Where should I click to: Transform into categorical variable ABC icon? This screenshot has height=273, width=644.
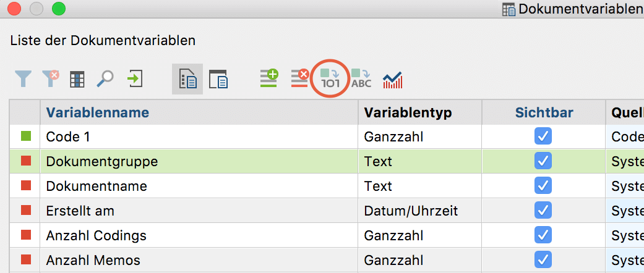[361, 78]
